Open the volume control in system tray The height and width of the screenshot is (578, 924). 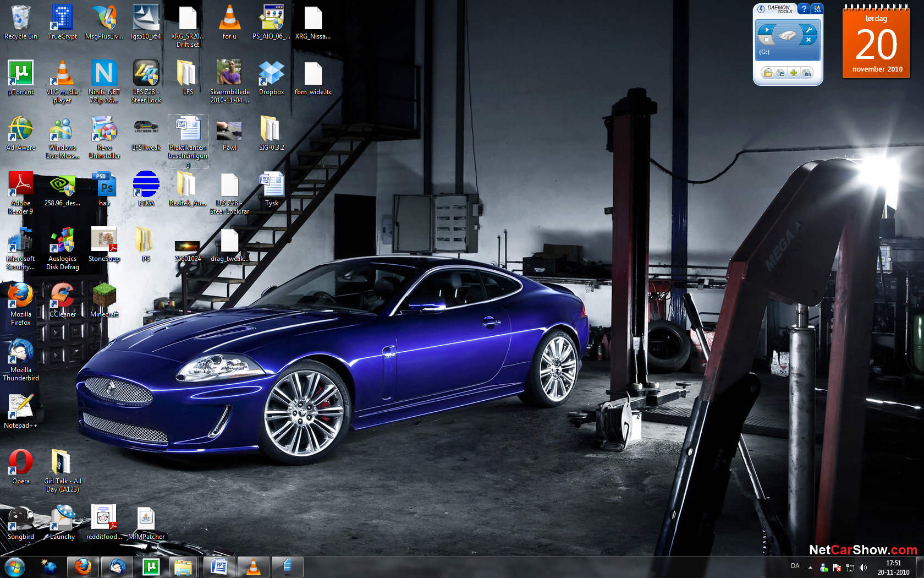coord(863,568)
